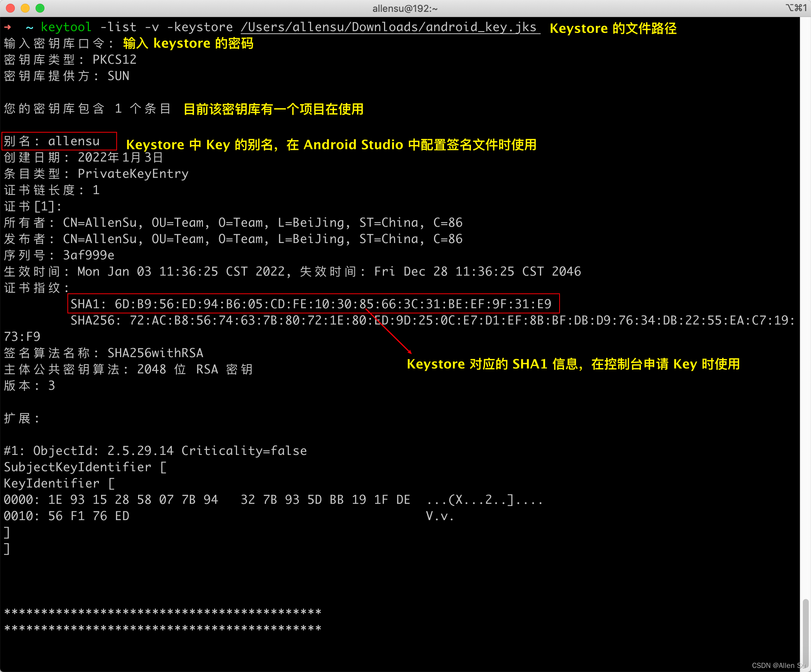Click the hex row starting 0000:
Screen dimensions: 811x672
[x=273, y=500]
